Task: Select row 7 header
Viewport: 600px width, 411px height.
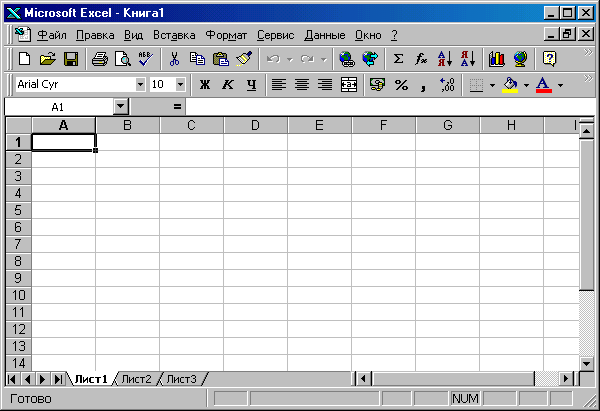Action: [x=18, y=244]
